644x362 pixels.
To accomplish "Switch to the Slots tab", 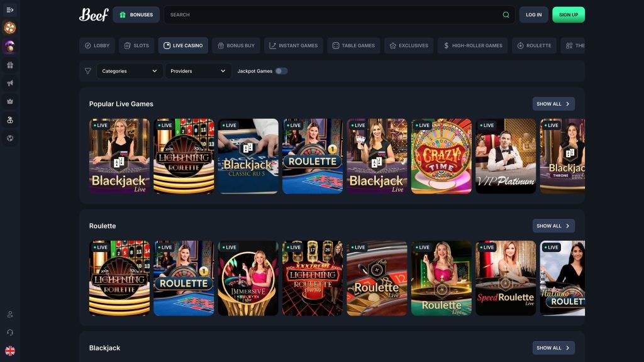I will (136, 45).
